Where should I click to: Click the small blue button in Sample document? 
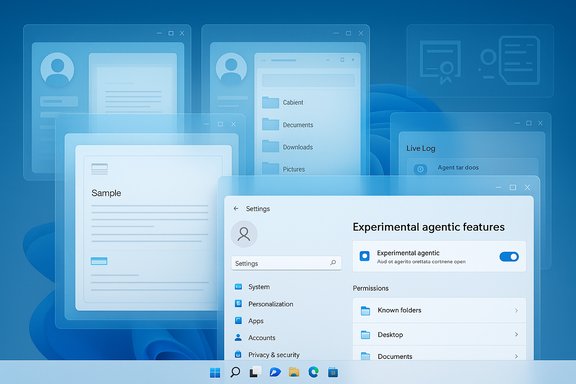tap(99, 261)
